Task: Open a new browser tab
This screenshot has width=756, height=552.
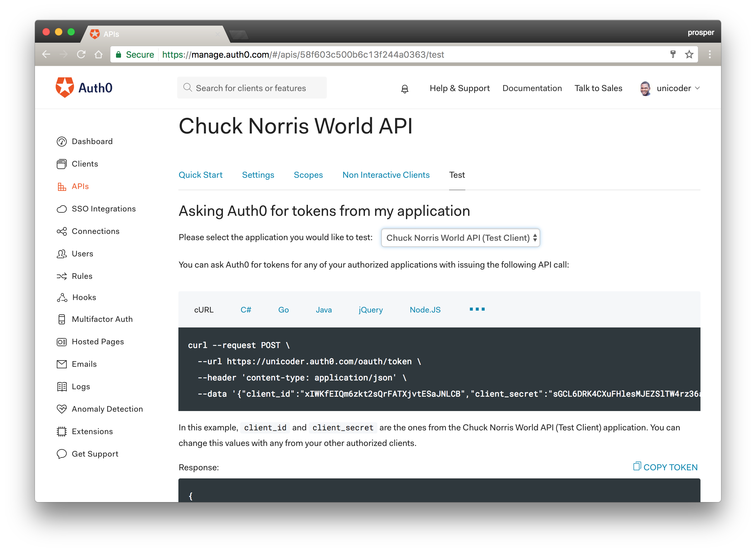Action: 239,35
